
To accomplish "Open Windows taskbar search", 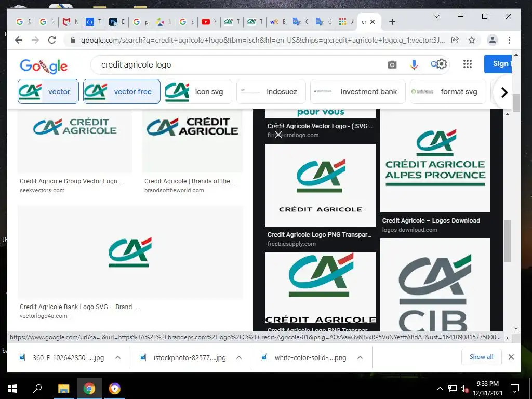I will (x=37, y=389).
